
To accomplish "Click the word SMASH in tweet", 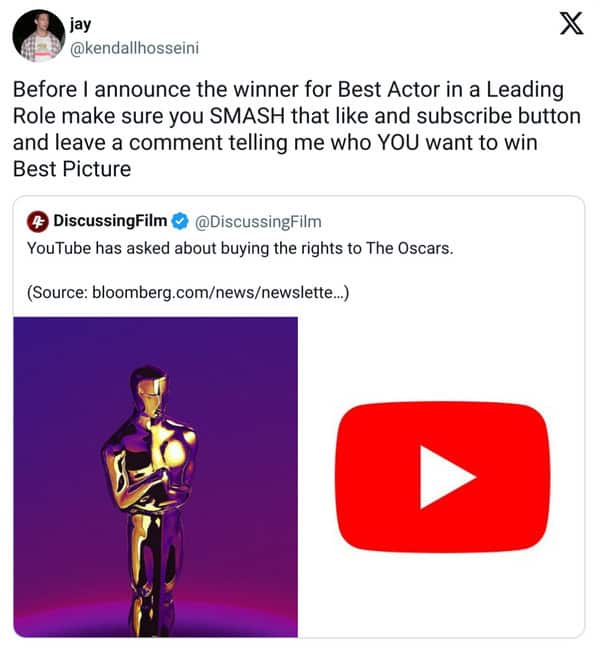I will pos(247,116).
